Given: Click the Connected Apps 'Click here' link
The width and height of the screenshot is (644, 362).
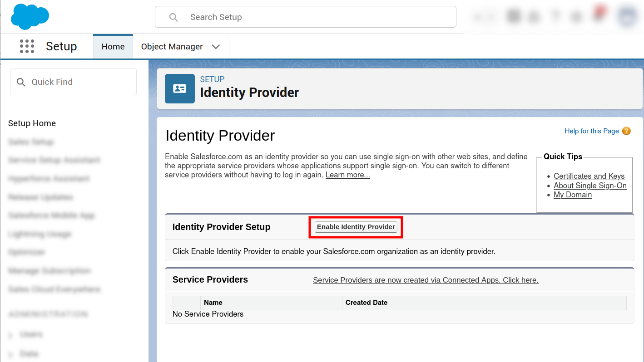Looking at the screenshot, I should pyautogui.click(x=425, y=280).
